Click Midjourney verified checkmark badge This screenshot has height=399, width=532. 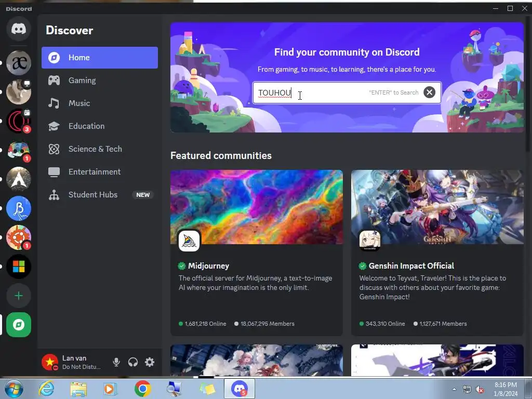click(182, 265)
